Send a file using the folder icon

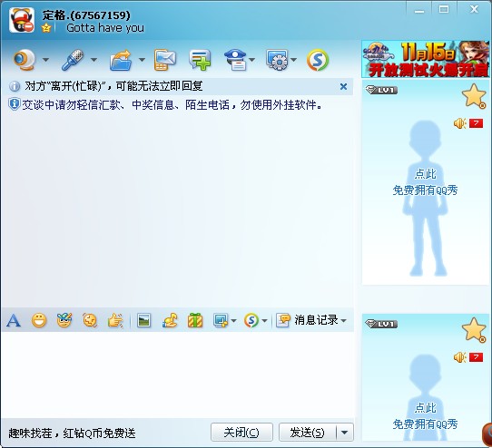(121, 60)
